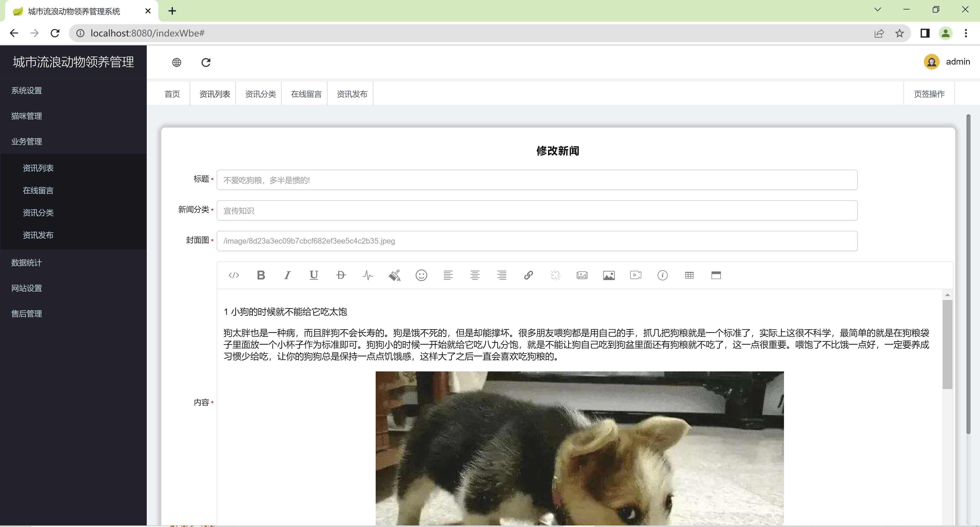The width and height of the screenshot is (980, 527).
Task: Switch to 在线留言 tab
Action: click(x=306, y=94)
